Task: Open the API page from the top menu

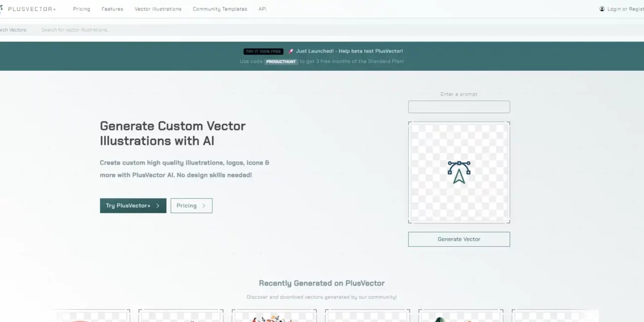Action: (x=263, y=8)
